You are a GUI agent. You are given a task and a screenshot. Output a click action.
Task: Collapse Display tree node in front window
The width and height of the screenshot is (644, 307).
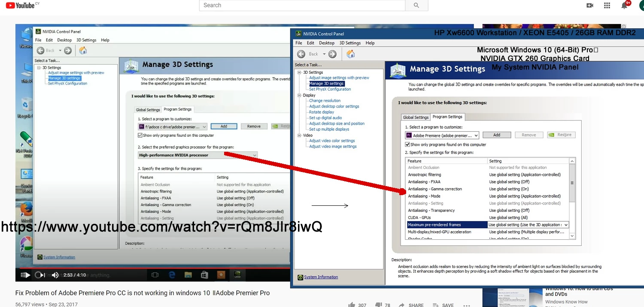click(x=299, y=95)
